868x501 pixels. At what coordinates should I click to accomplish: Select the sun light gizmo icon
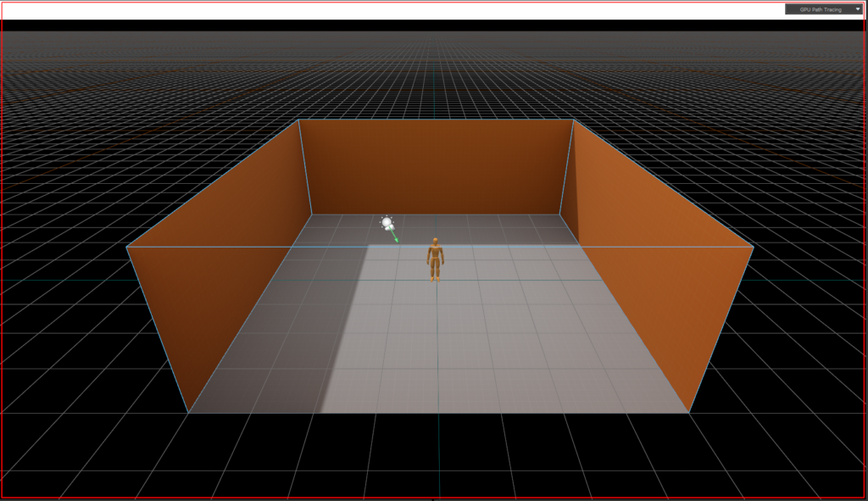coord(387,223)
